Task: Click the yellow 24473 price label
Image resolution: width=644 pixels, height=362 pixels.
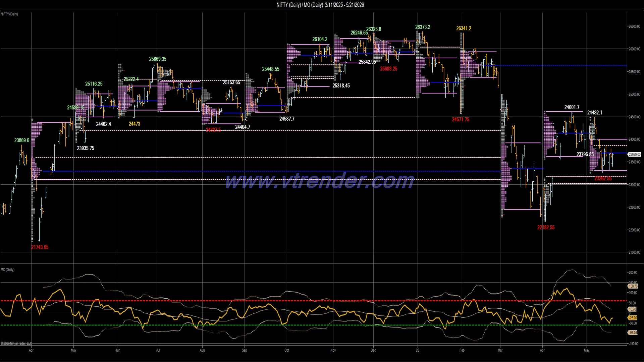Action: [x=135, y=124]
